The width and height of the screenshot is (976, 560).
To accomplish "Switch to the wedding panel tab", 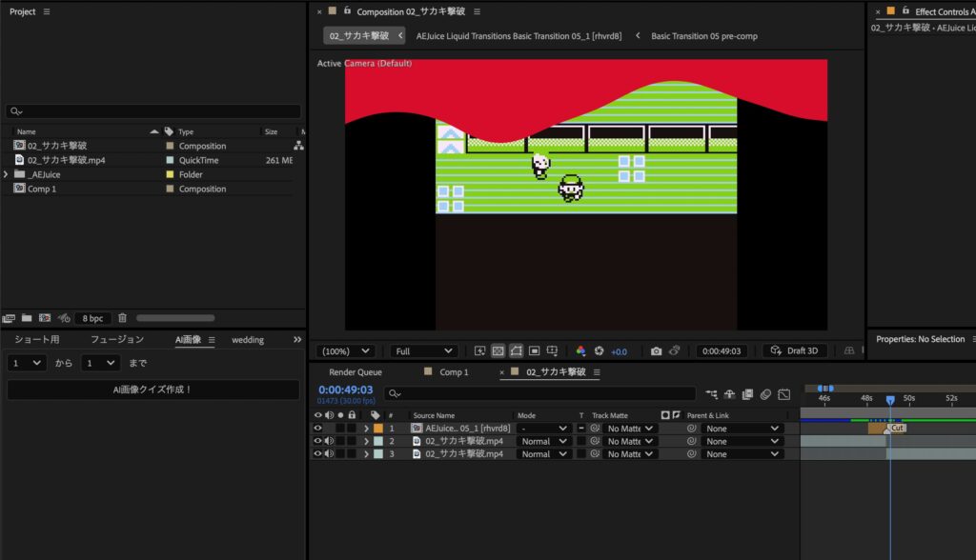I will point(248,340).
